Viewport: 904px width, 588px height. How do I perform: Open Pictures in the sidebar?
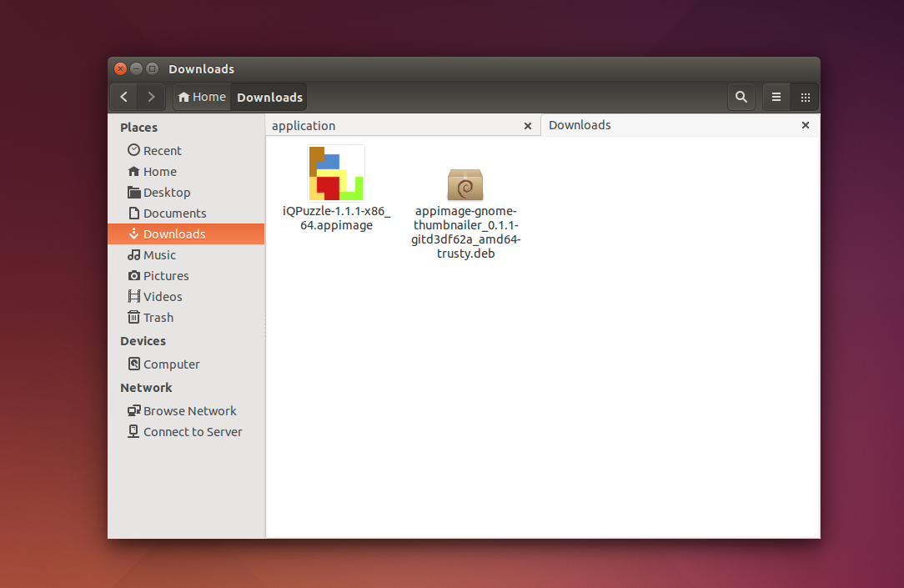(186, 275)
